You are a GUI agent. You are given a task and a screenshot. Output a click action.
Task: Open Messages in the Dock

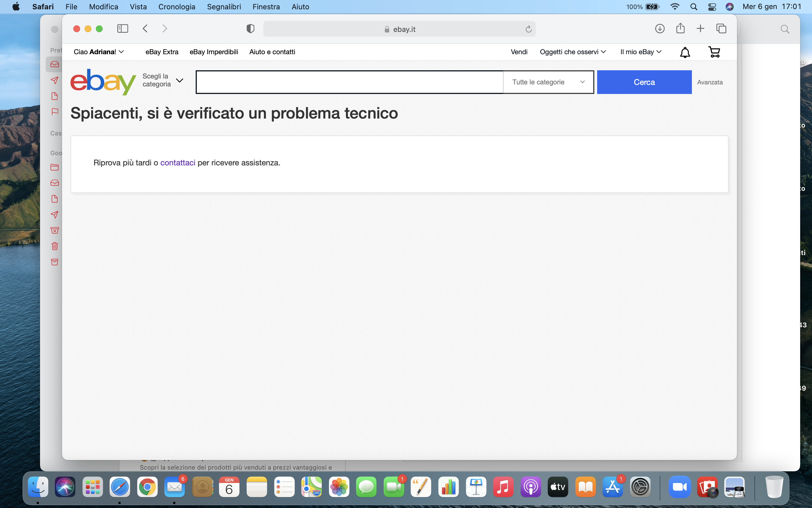click(366, 487)
